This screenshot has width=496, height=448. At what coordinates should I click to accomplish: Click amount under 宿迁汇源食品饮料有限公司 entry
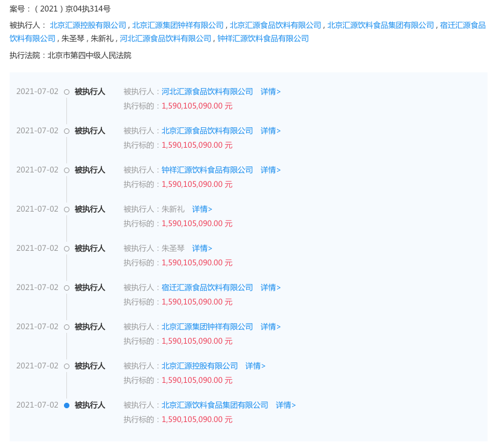(197, 302)
